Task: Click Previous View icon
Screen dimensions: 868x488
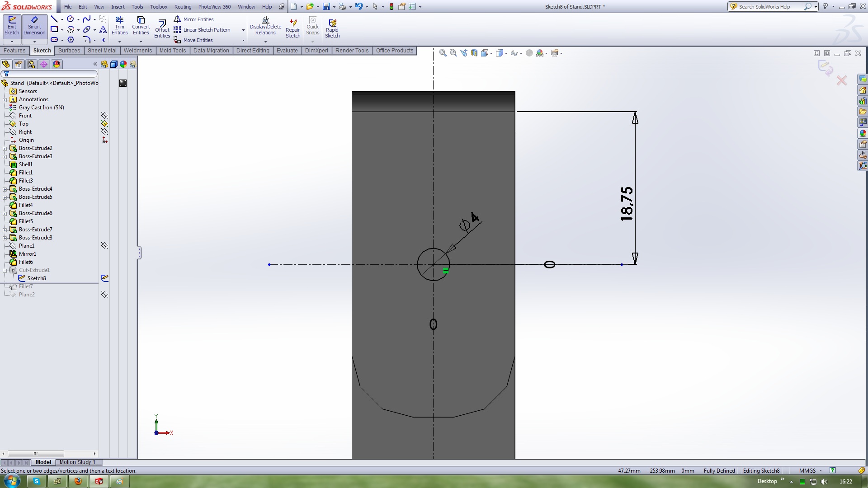Action: coord(464,53)
